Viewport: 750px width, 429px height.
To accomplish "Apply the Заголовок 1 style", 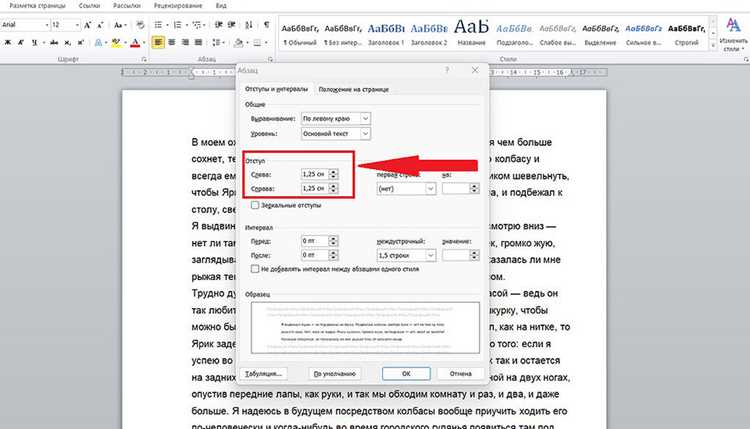I will pyautogui.click(x=386, y=33).
